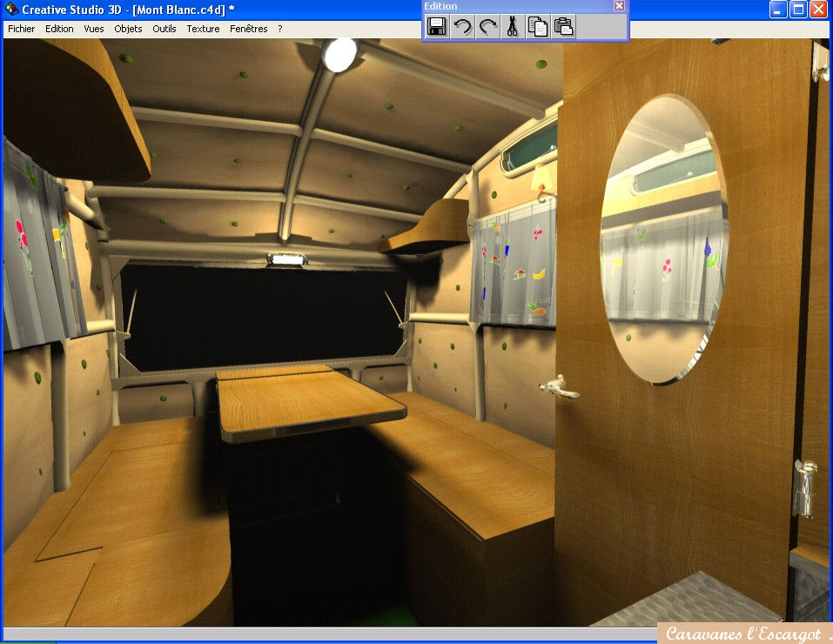Viewport: 833px width, 644px height.
Task: Open the Objets menu
Action: [x=128, y=29]
